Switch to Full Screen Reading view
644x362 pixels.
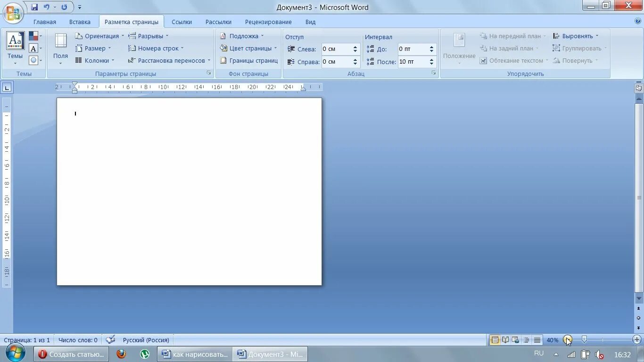point(505,340)
